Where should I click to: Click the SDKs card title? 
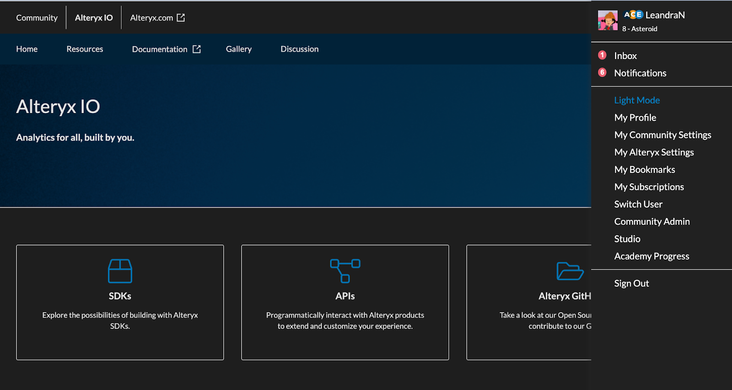click(x=120, y=296)
